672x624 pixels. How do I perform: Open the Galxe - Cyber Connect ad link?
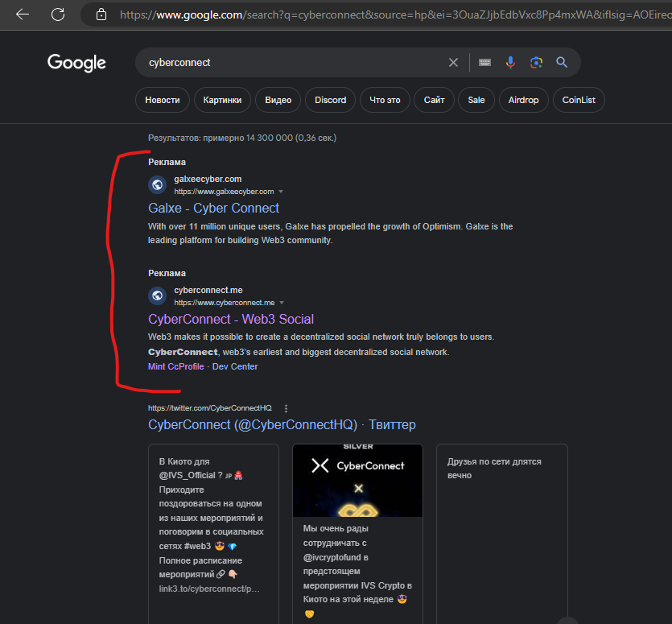213,208
